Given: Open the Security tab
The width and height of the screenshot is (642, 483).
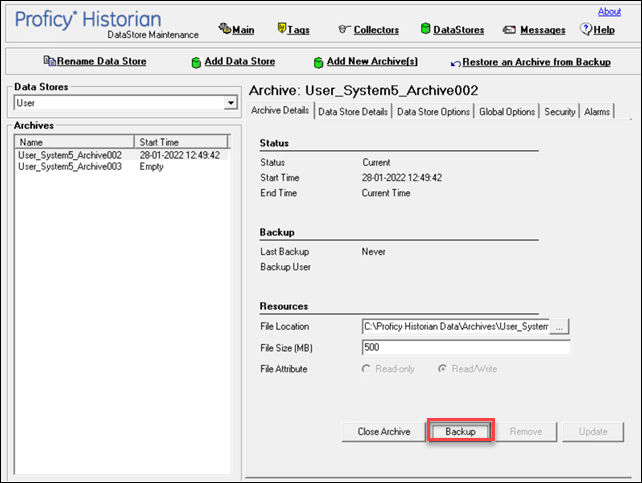Looking at the screenshot, I should click(x=559, y=112).
